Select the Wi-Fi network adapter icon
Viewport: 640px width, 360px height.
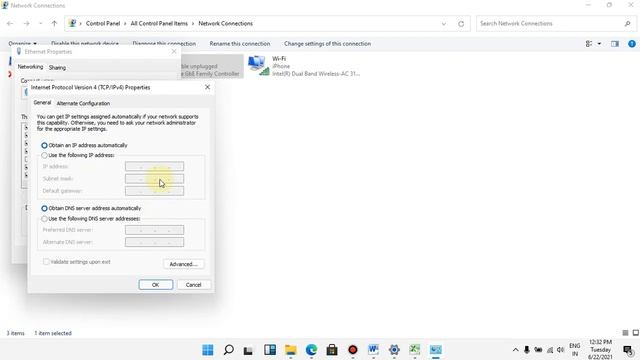coord(258,66)
